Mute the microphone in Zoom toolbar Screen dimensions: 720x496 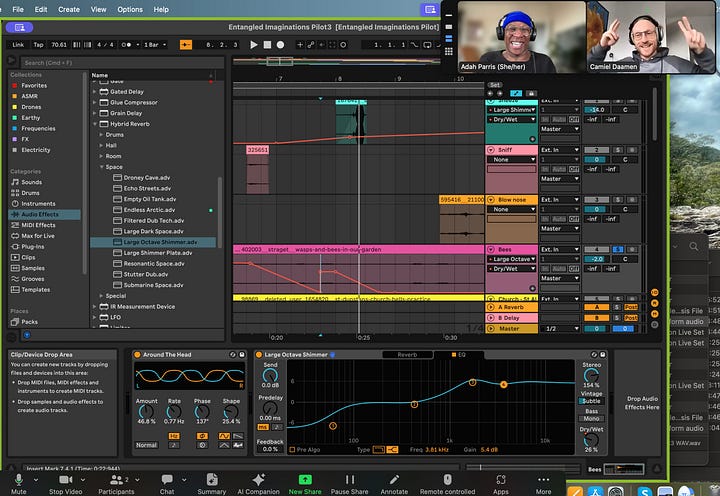coord(18,484)
